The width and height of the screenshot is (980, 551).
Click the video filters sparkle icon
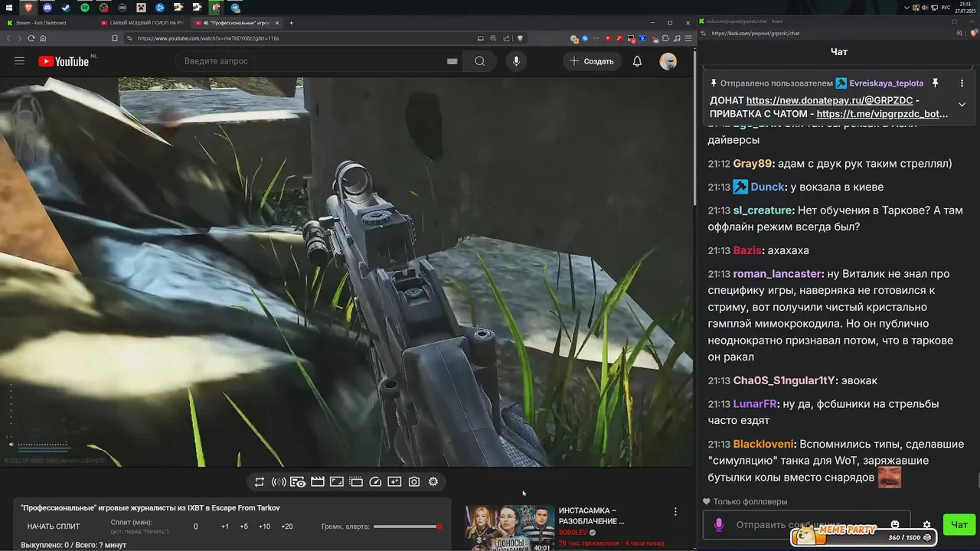tap(394, 481)
